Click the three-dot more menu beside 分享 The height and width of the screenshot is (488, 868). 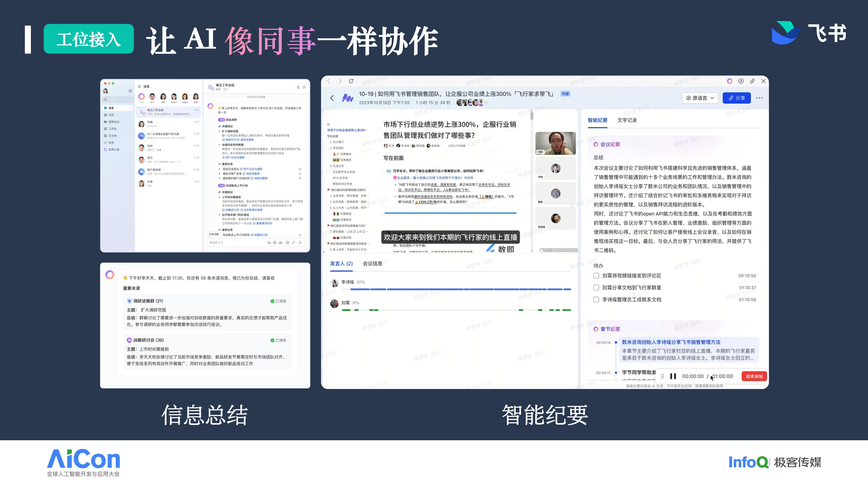759,98
